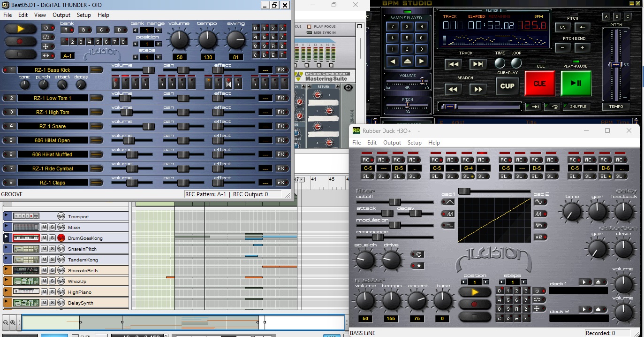644x337 pixels.
Task: Solo the StaccatoBells track
Action: point(52,270)
